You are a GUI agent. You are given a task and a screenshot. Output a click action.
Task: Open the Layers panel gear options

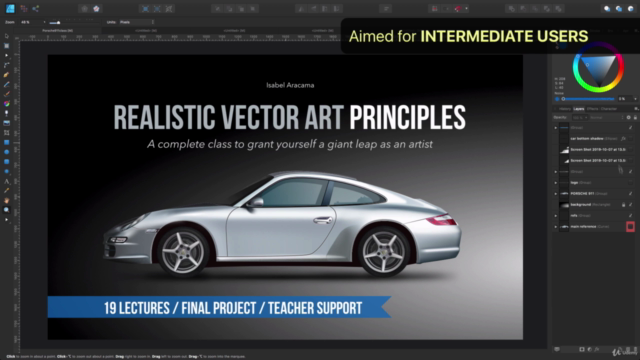(629, 118)
